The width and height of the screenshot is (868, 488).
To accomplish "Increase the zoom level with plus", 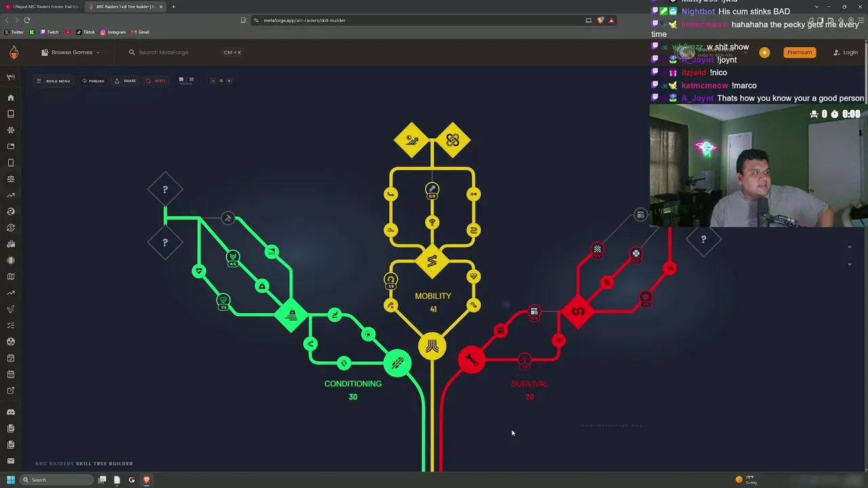I will (x=229, y=81).
